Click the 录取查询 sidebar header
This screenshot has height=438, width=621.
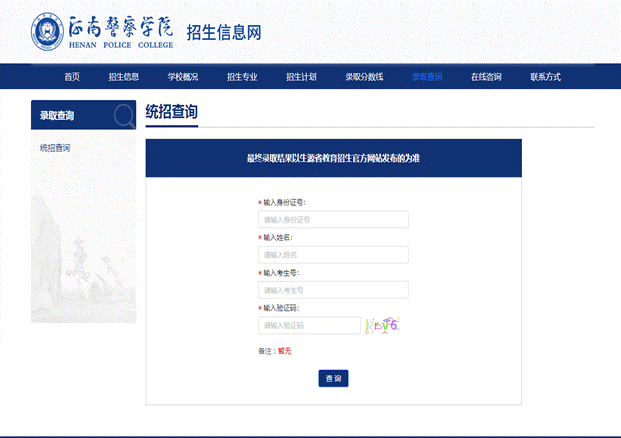[x=58, y=115]
